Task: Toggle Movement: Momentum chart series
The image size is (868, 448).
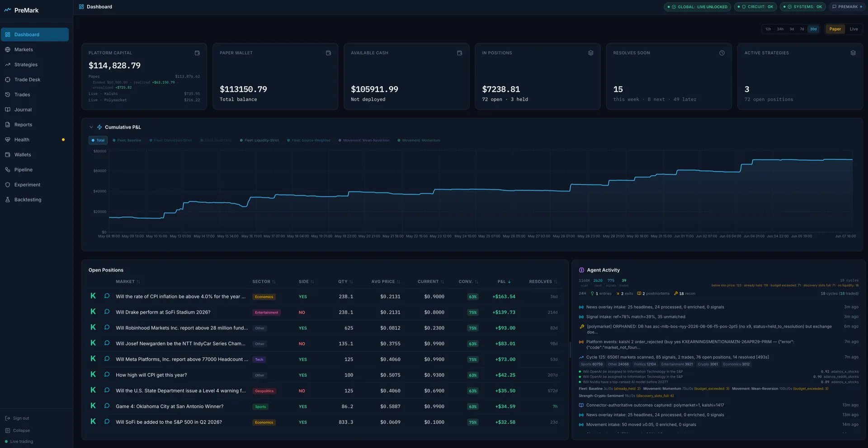Action: 419,140
